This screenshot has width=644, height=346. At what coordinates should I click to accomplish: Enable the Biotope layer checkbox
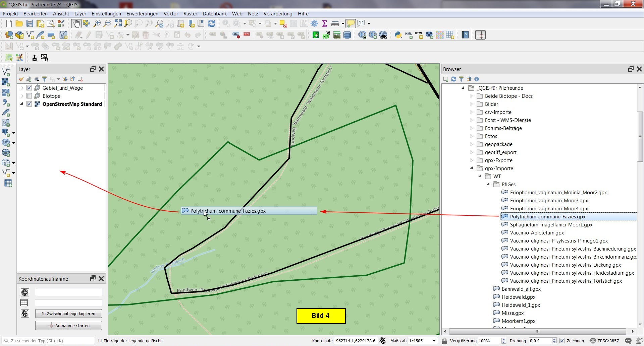click(29, 96)
